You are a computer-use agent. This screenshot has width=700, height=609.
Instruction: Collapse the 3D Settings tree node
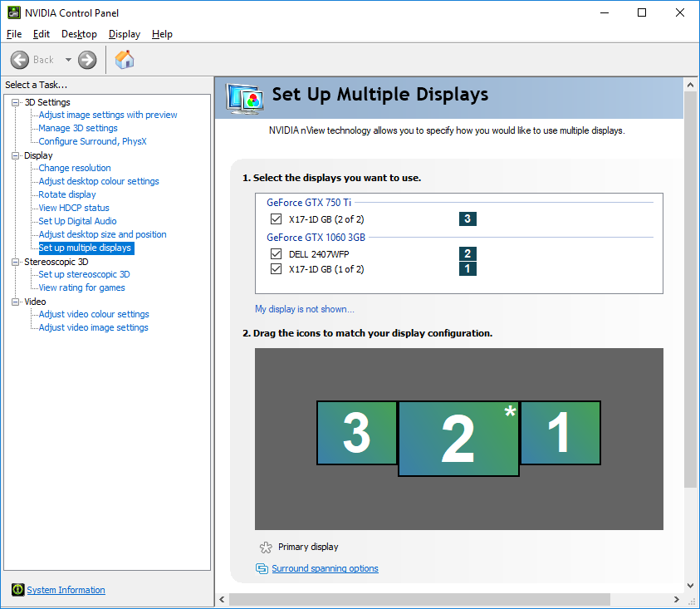(15, 102)
